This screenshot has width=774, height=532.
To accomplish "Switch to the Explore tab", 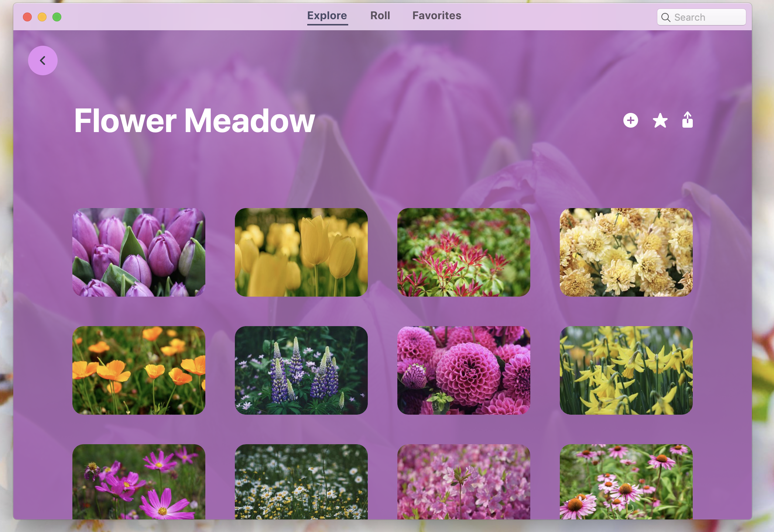I will coord(327,16).
